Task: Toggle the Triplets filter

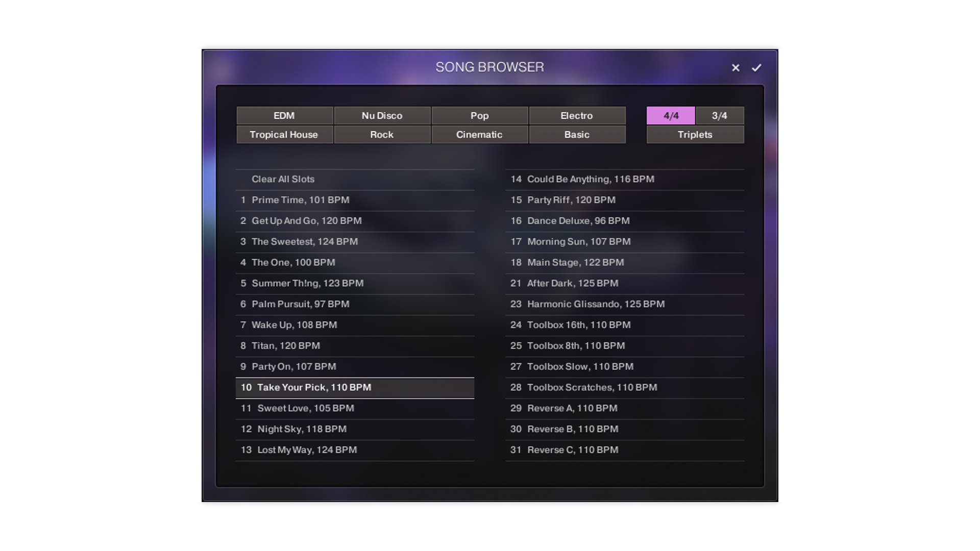Action: pos(695,135)
